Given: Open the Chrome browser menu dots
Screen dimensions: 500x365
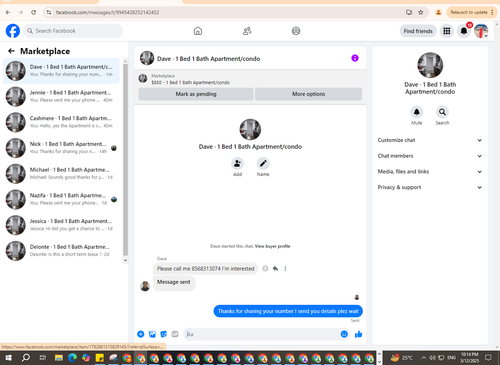Looking at the screenshot, I should pyautogui.click(x=492, y=12).
